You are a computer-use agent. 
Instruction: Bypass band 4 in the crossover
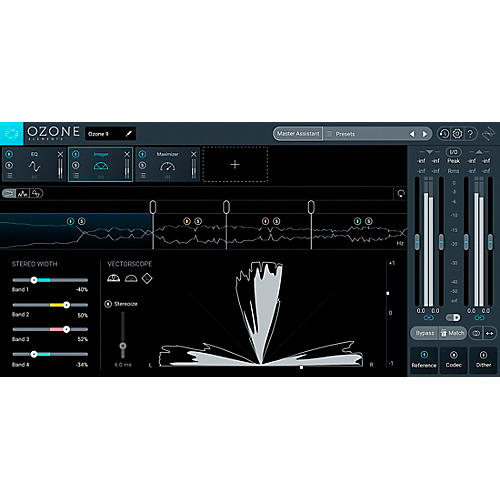click(357, 221)
